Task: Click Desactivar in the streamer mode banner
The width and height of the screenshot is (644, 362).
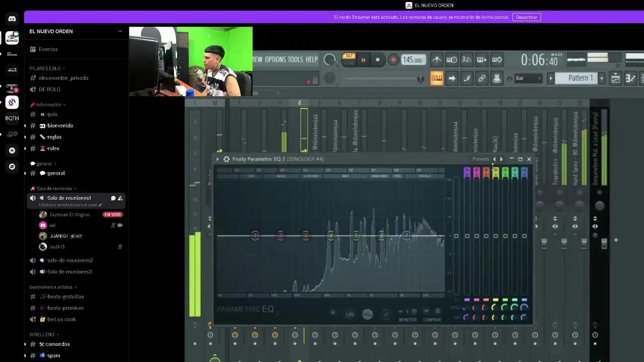Action: click(x=527, y=17)
